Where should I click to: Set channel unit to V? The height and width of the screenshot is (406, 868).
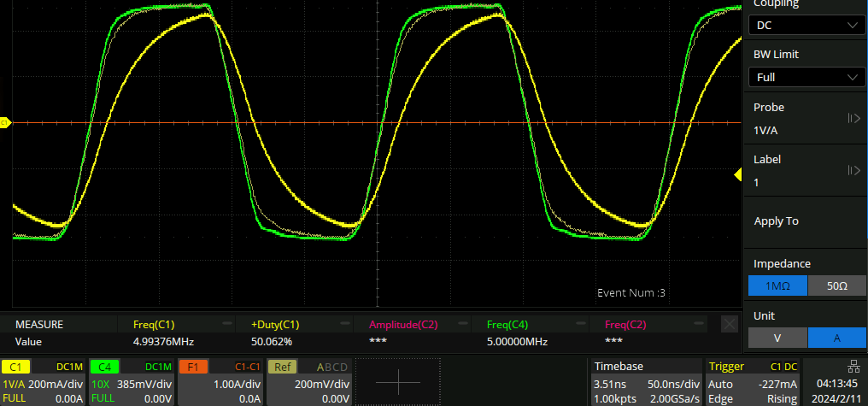pos(777,338)
